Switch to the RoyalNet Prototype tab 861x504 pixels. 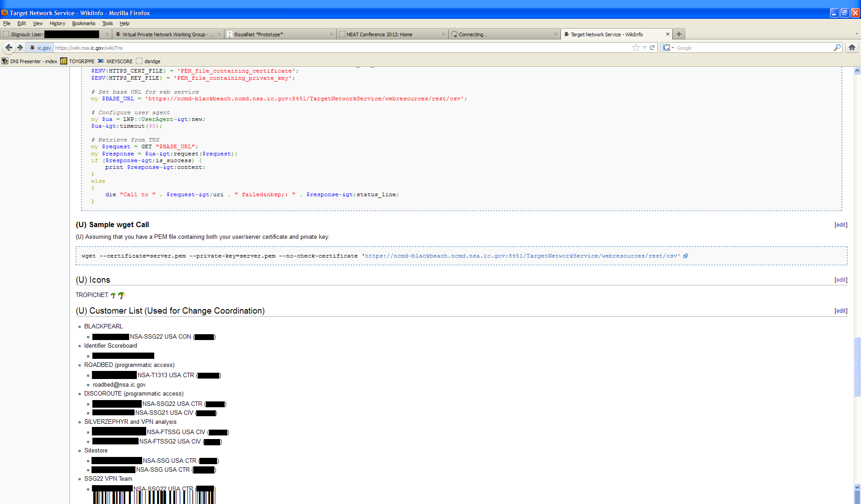[x=280, y=34]
